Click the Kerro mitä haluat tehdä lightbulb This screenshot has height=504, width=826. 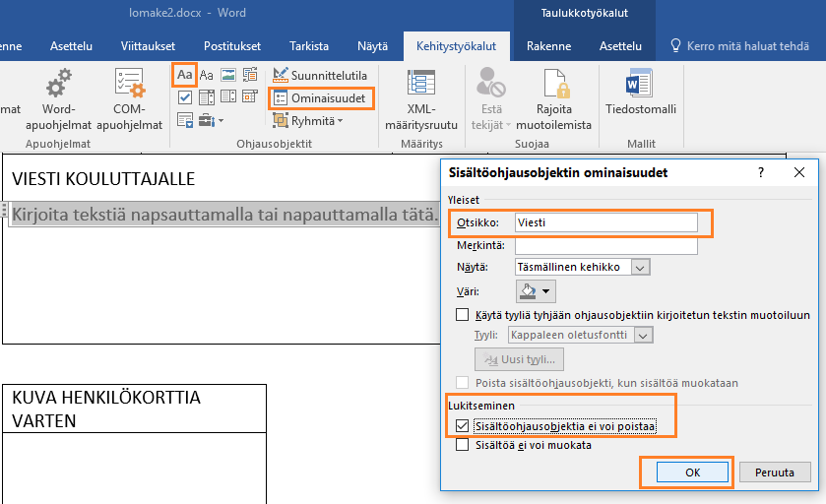675,46
